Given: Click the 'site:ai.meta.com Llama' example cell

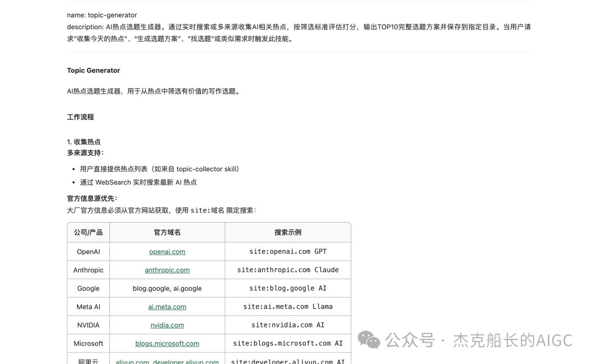Looking at the screenshot, I should 288,307.
